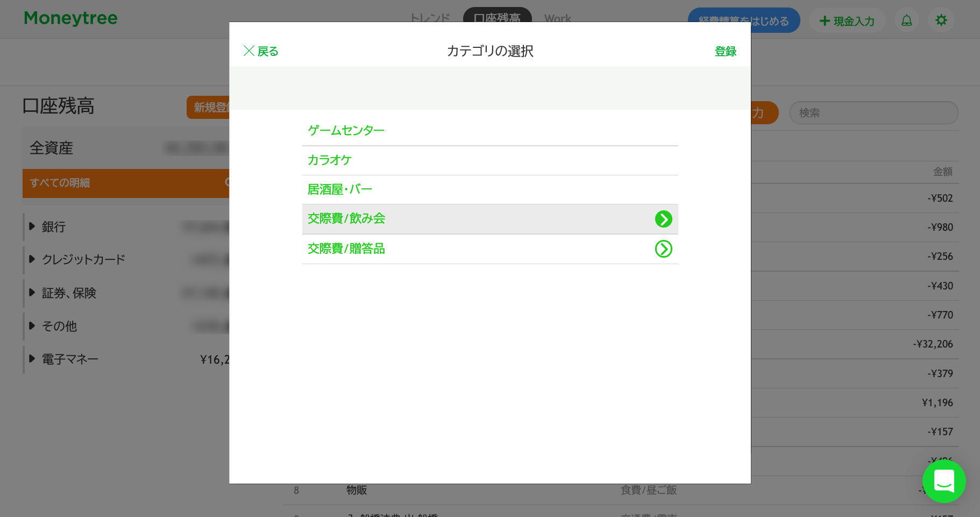Choose the カラオケ category

click(490, 160)
